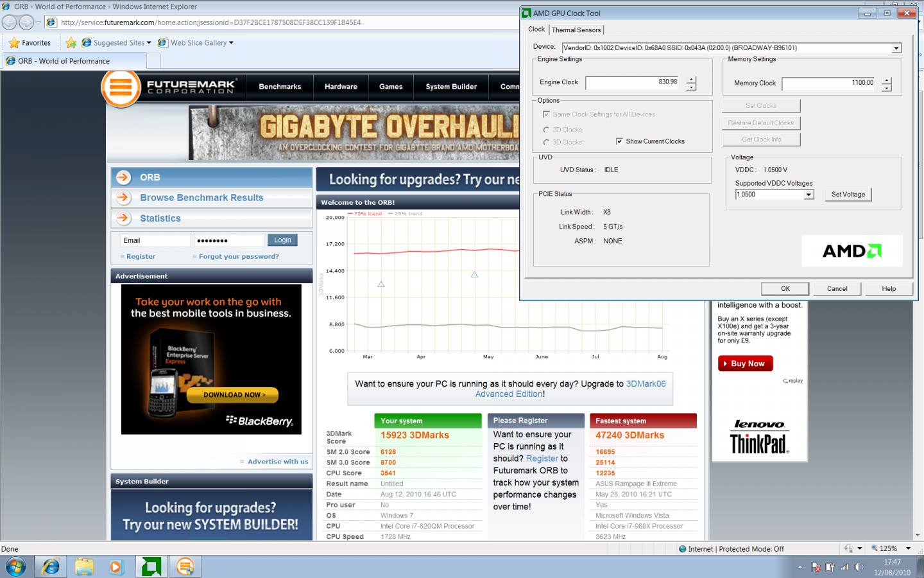This screenshot has height=578, width=924.
Task: Click the zoom magnifier icon in status bar
Action: (x=874, y=548)
